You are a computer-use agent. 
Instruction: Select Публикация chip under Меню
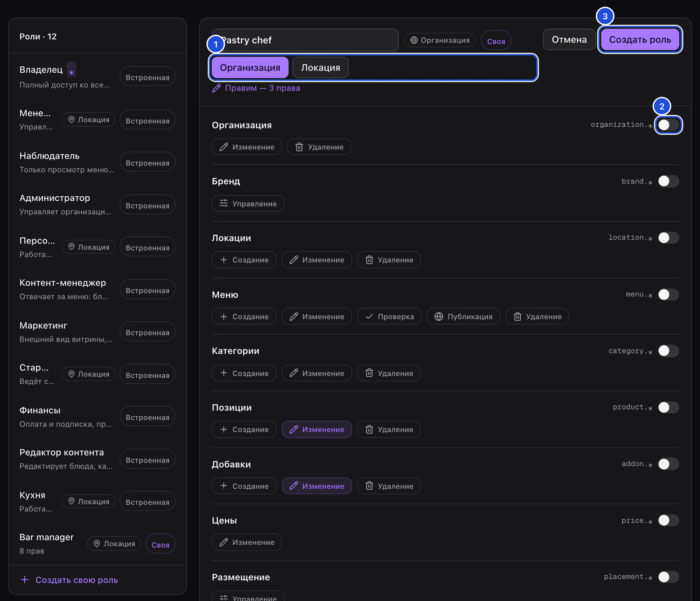tap(463, 317)
